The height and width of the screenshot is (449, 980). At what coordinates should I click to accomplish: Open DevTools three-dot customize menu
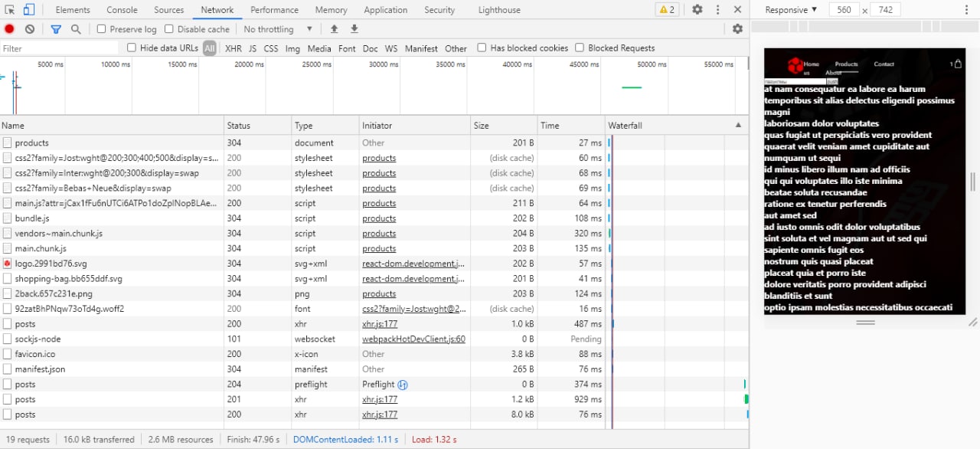717,10
